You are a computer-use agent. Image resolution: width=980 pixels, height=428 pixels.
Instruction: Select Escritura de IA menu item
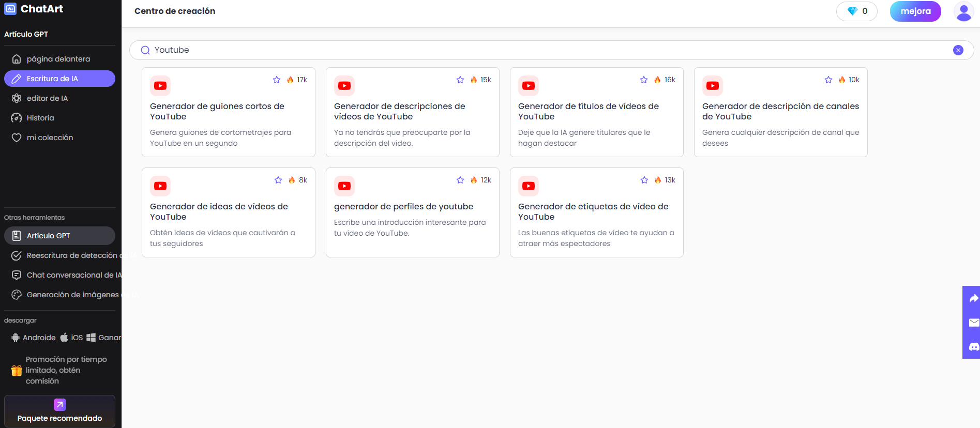click(x=59, y=79)
